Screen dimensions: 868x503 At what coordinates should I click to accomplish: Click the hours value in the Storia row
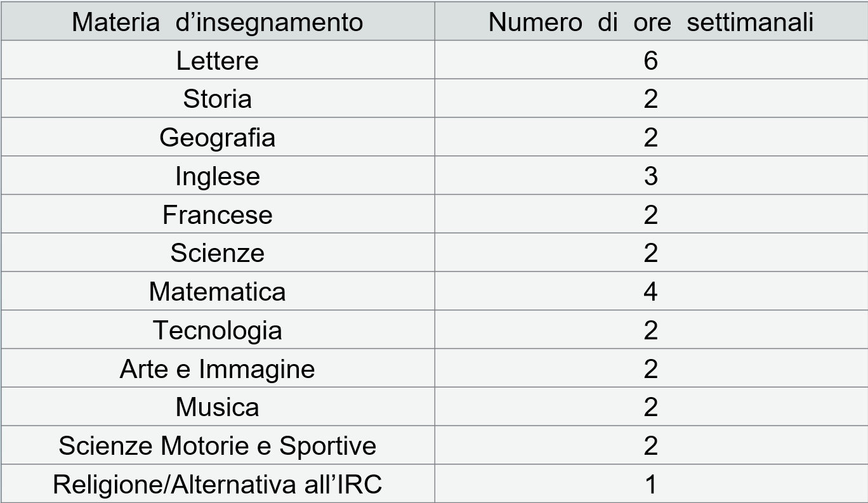650,99
